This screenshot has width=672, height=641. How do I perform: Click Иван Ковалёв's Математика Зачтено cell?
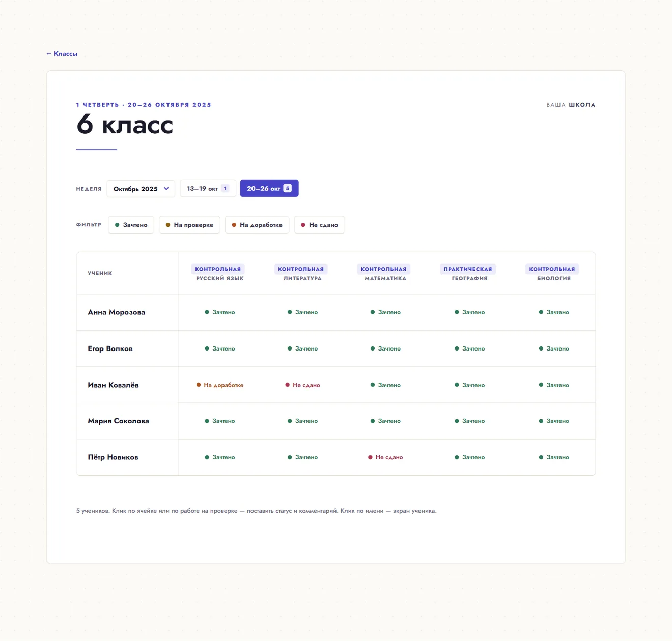tap(385, 385)
